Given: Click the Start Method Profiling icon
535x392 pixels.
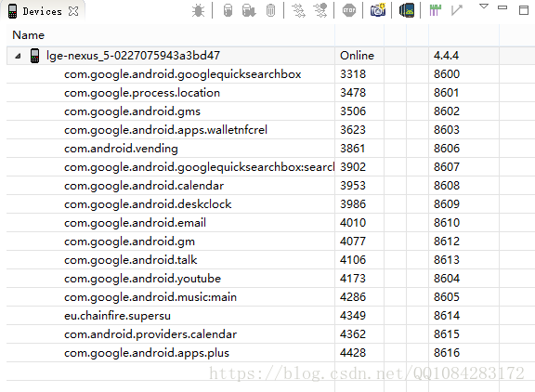Looking at the screenshot, I should (x=320, y=10).
